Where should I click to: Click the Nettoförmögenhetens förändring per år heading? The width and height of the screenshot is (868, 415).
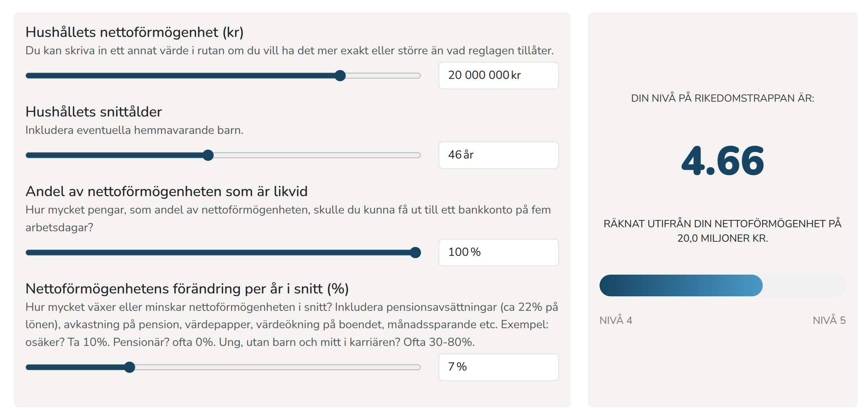click(x=187, y=289)
